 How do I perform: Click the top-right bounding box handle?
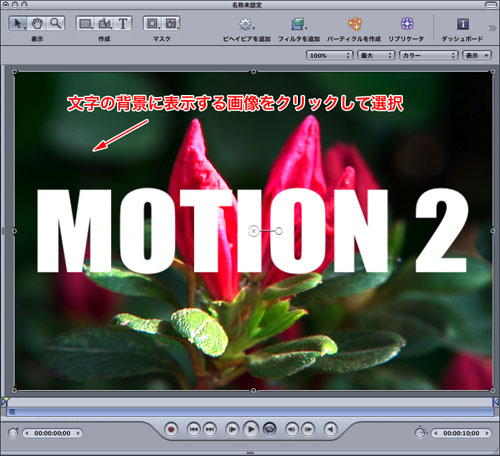click(x=493, y=71)
